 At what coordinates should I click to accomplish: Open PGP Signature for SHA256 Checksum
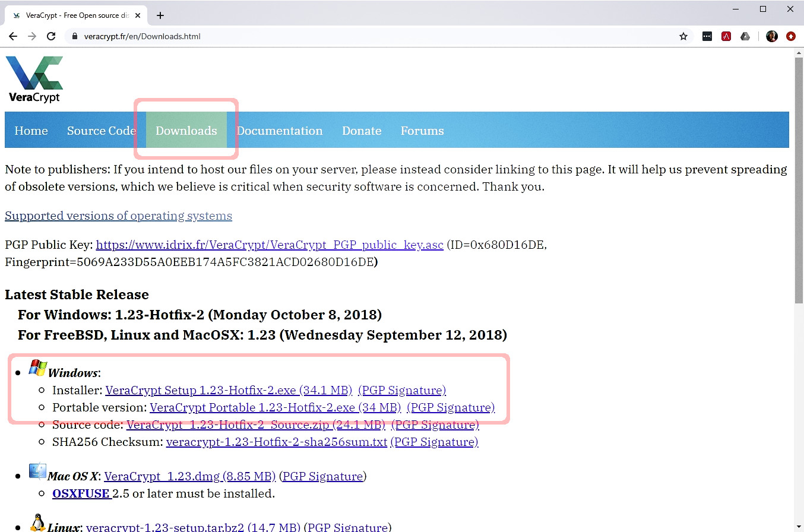(434, 442)
